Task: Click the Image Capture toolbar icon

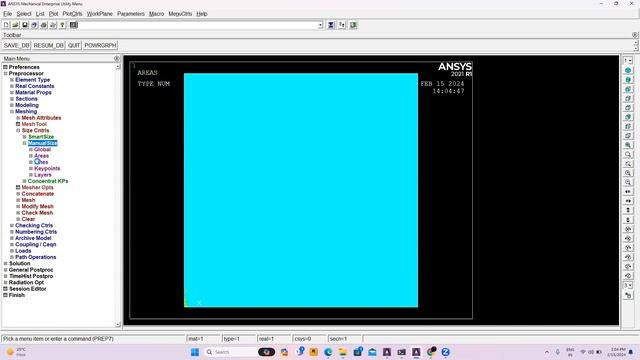Action: 44,25
